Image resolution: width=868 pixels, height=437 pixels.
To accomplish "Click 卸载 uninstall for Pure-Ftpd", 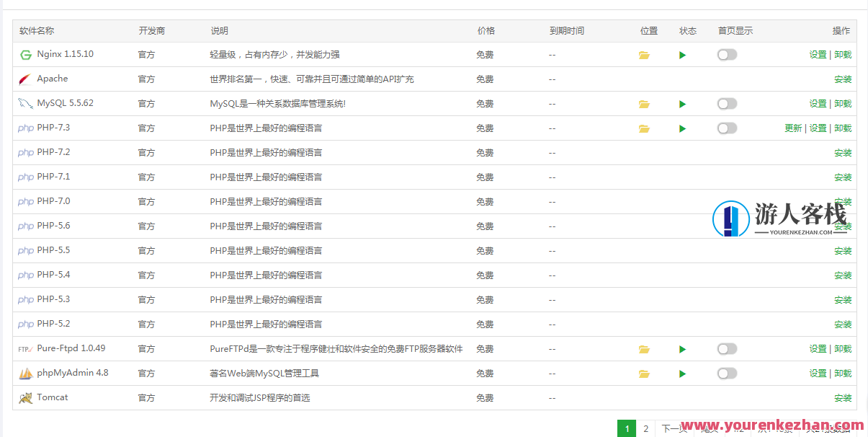I will (x=843, y=349).
